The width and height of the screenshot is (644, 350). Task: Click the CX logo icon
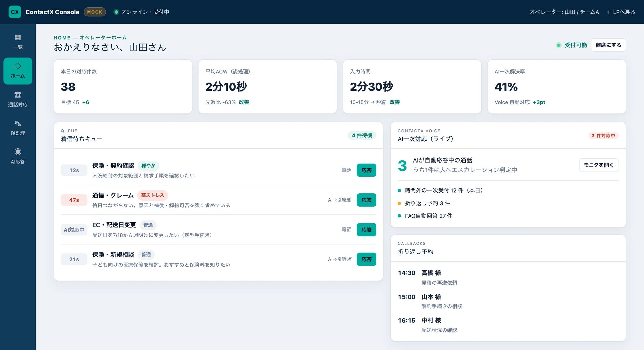[15, 12]
